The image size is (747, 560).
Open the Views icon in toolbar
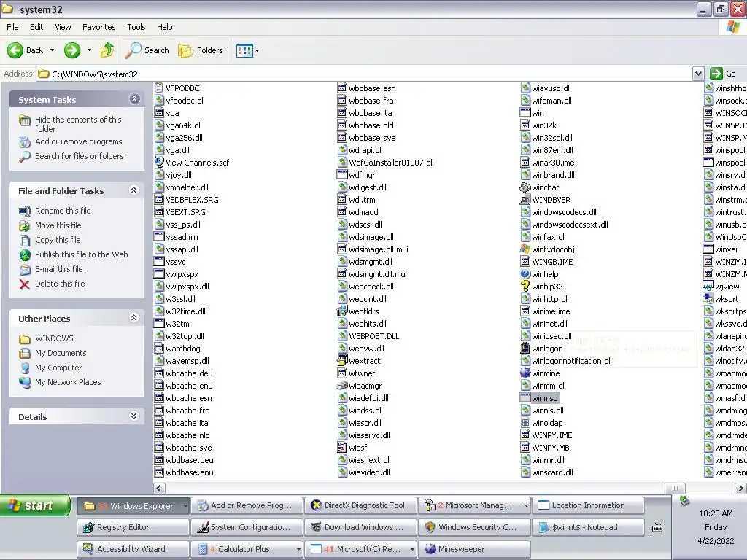(244, 50)
